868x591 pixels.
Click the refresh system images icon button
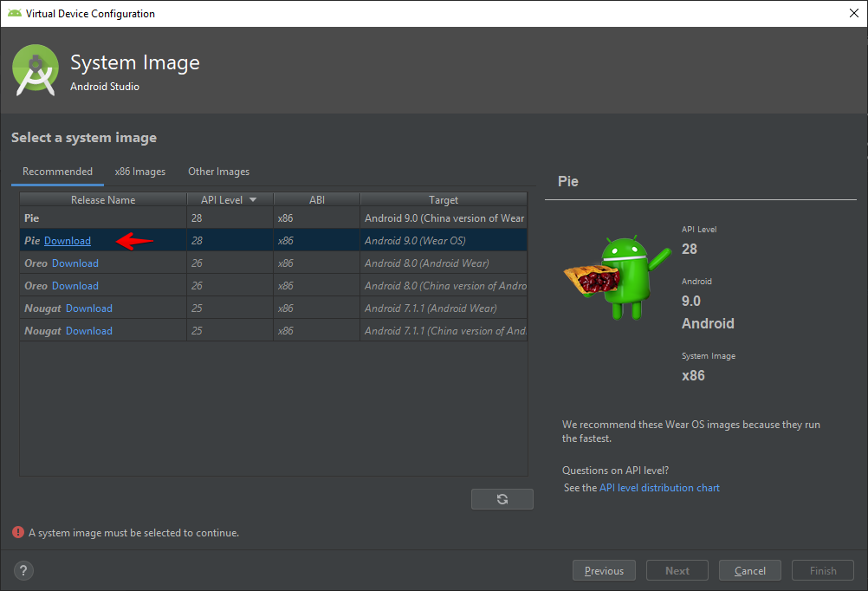pos(502,499)
